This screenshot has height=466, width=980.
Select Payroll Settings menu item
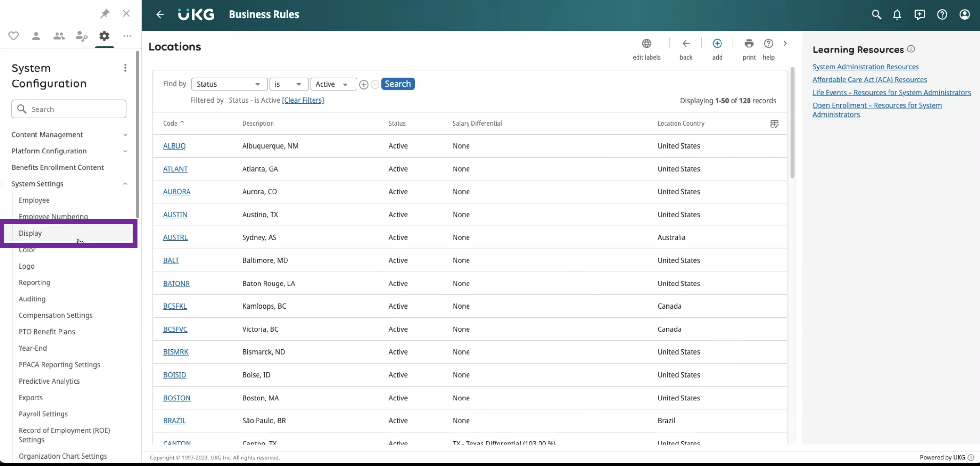(43, 414)
